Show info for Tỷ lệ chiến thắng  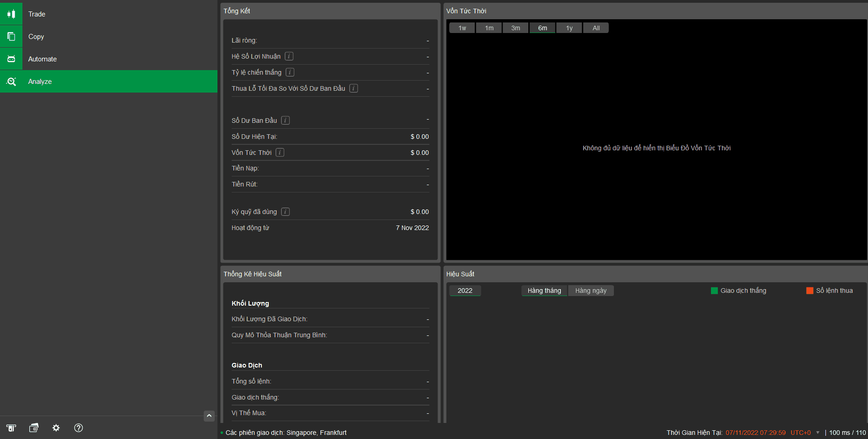pyautogui.click(x=290, y=72)
